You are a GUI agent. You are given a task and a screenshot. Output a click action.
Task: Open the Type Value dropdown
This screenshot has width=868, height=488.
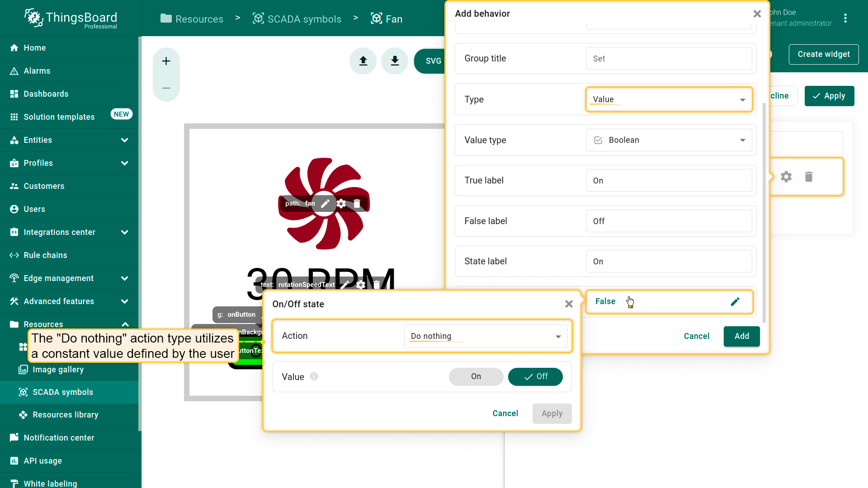[669, 99]
